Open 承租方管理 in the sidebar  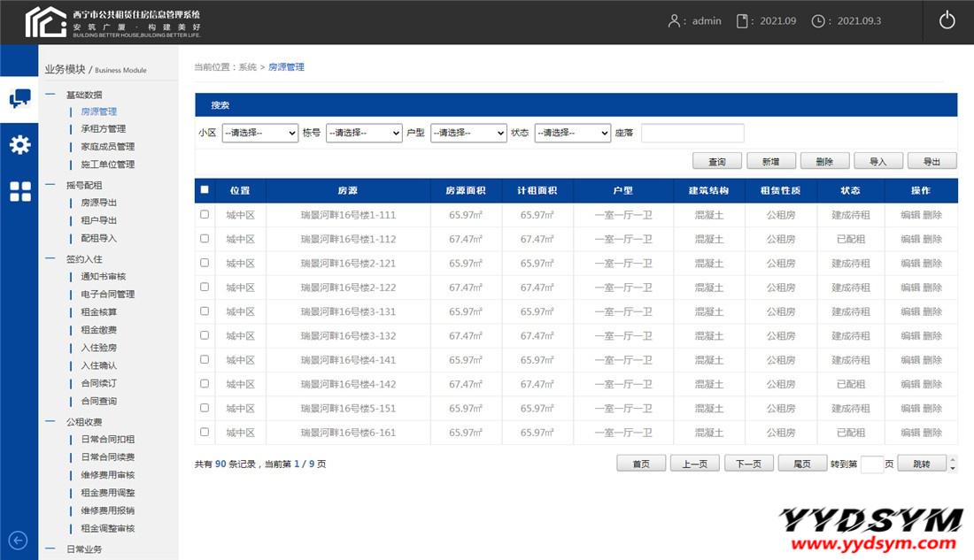(103, 129)
